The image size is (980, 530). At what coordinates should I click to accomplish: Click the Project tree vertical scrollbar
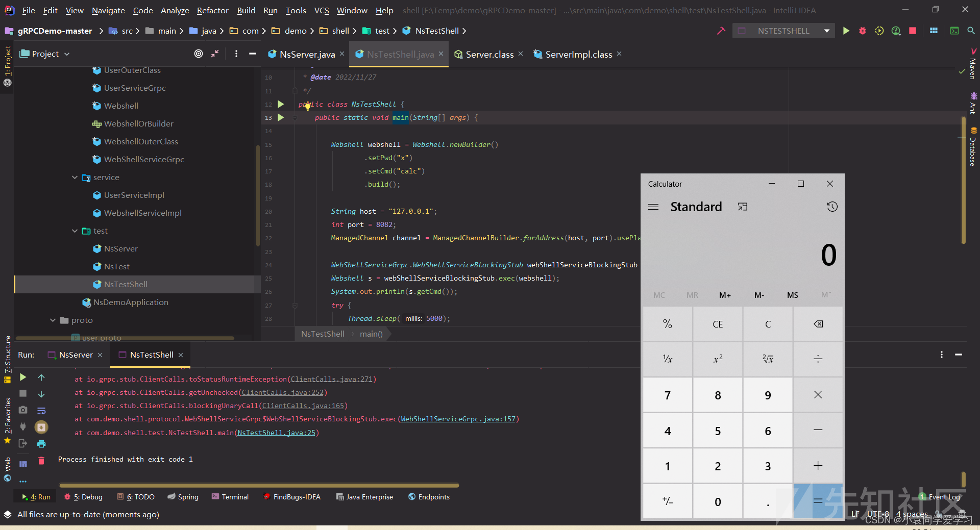[258, 196]
